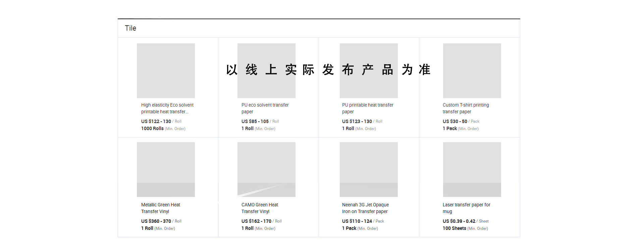Click PU eco solvent transfer paper title

pyautogui.click(x=265, y=108)
